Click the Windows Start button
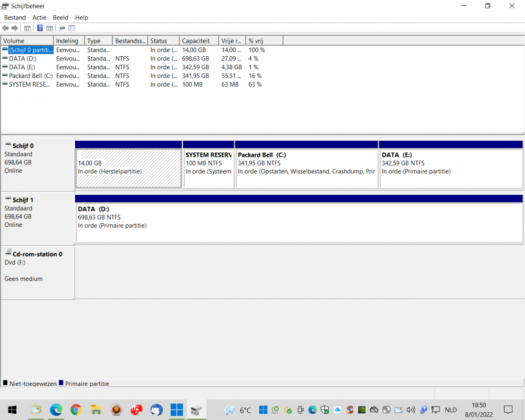525x420 pixels. tap(12, 409)
